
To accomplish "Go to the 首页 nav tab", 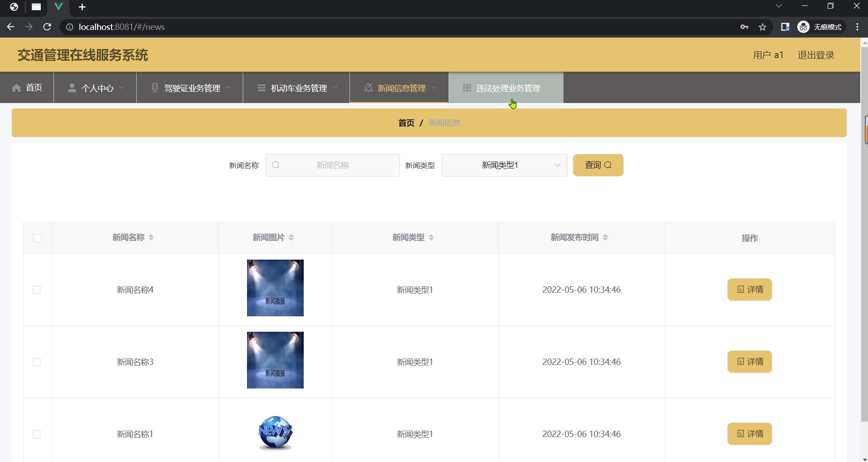I will 27,88.
